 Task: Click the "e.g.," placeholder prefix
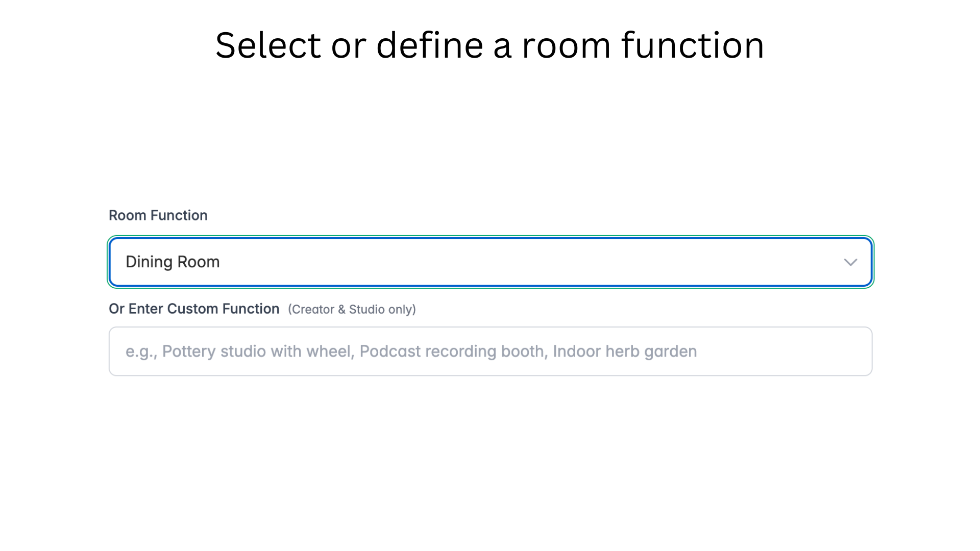tap(141, 352)
